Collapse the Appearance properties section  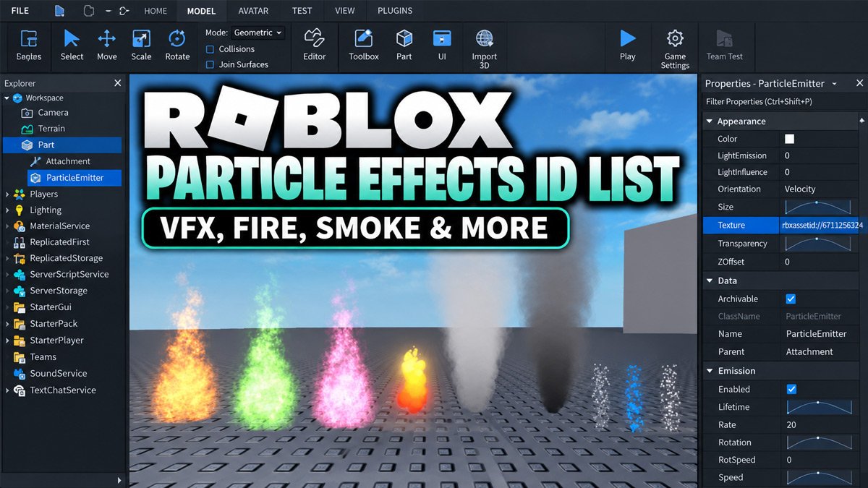point(710,121)
